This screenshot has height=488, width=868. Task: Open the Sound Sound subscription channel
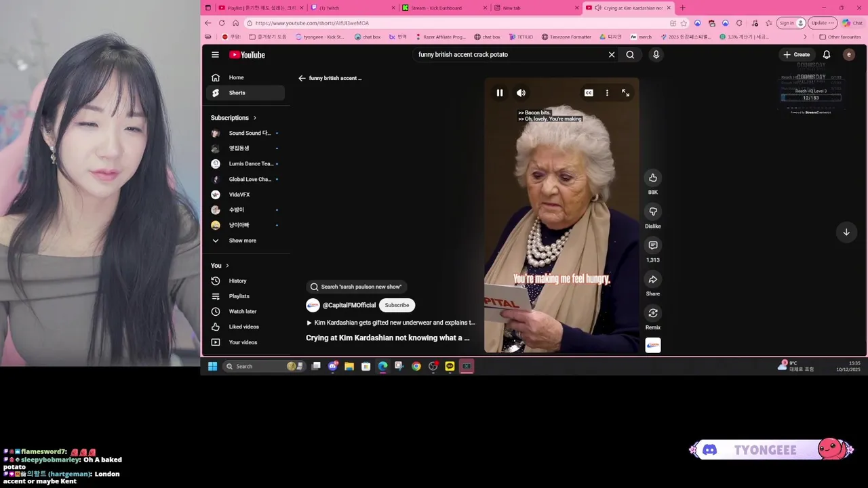(245, 134)
